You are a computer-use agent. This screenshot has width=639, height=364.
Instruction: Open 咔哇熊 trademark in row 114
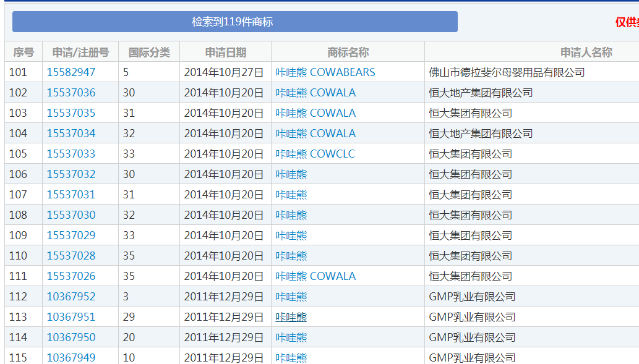pos(291,337)
